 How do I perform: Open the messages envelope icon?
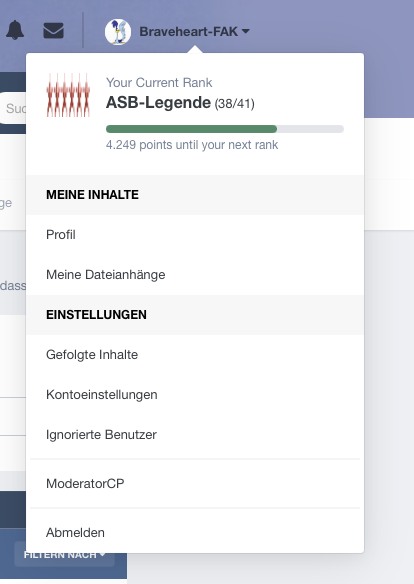[54, 31]
